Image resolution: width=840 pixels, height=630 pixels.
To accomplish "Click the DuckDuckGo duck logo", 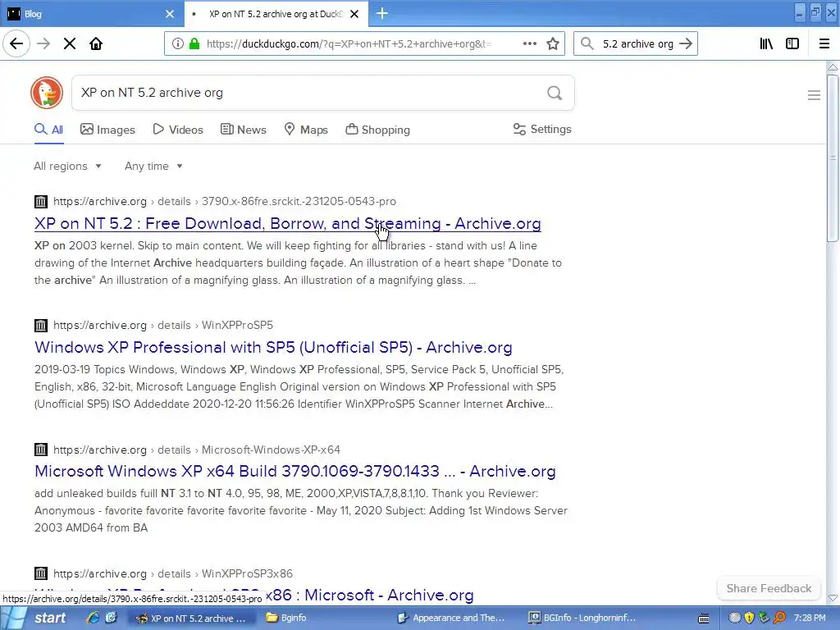I will [x=47, y=93].
